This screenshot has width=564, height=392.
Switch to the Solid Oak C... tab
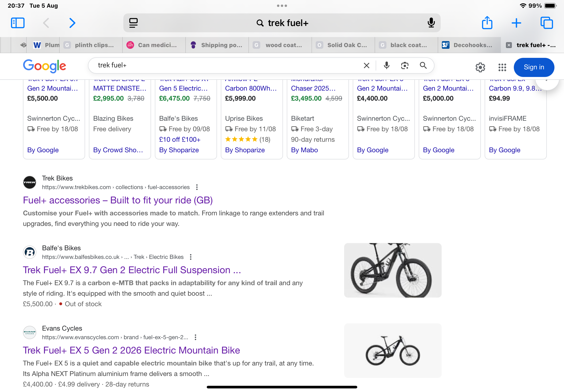[x=343, y=45]
